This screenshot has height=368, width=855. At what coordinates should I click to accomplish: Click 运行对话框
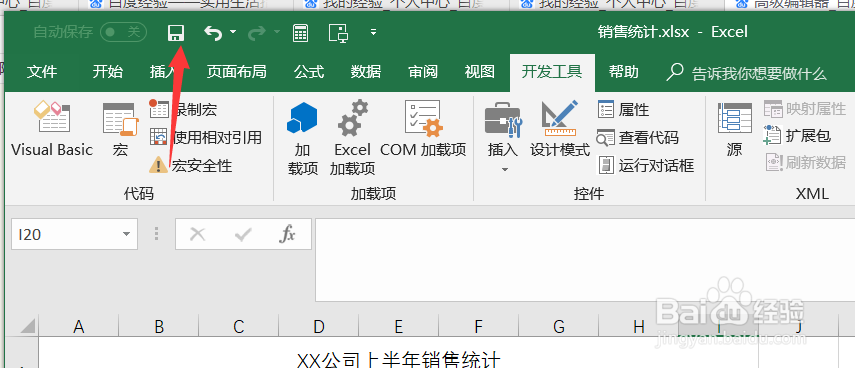click(x=646, y=165)
